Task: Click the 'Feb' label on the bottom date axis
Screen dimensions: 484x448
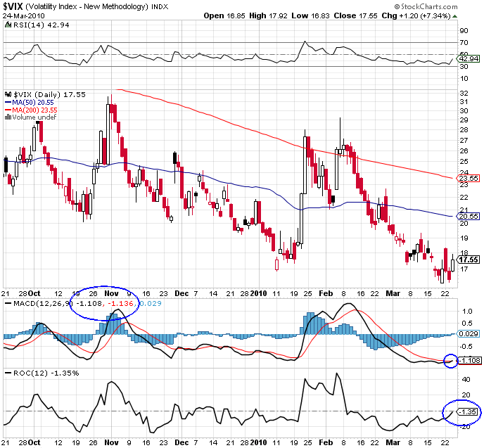Action: (326, 442)
